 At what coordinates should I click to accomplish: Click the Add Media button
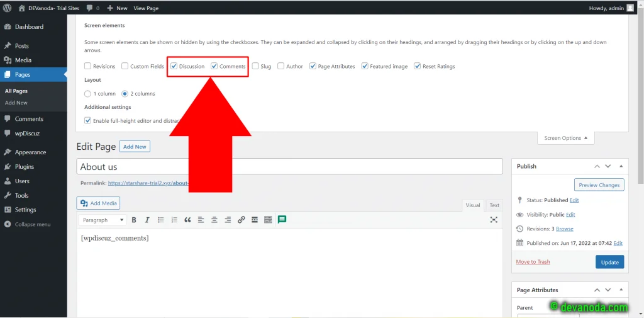coord(98,203)
